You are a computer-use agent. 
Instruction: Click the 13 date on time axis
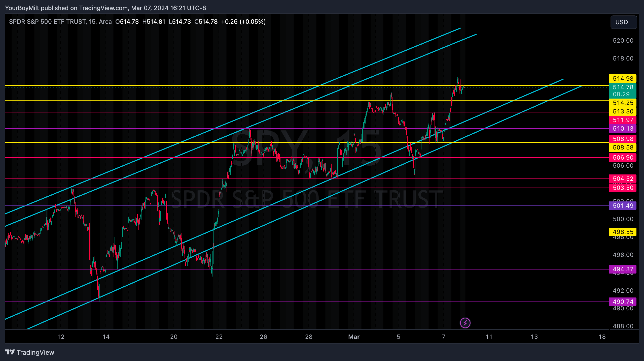pos(534,337)
